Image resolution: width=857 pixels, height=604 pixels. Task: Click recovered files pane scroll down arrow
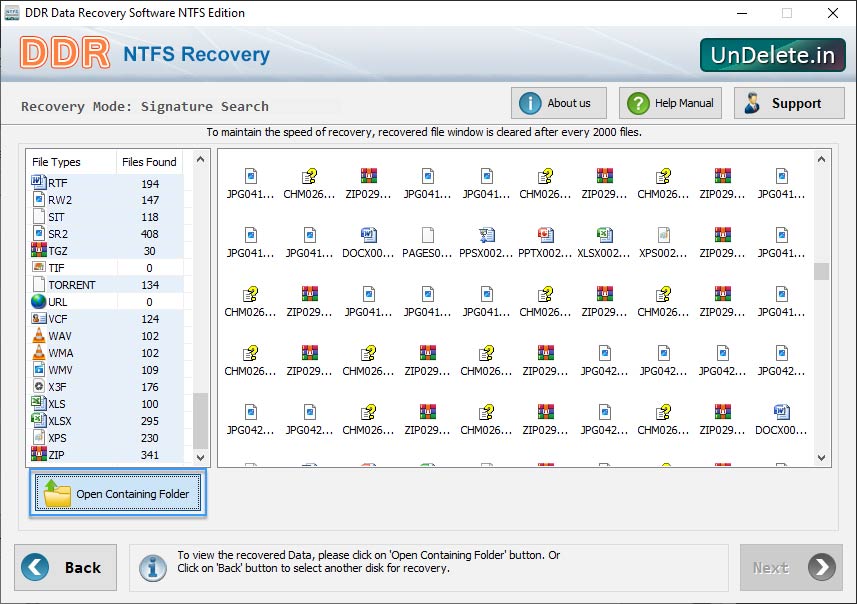click(x=821, y=457)
